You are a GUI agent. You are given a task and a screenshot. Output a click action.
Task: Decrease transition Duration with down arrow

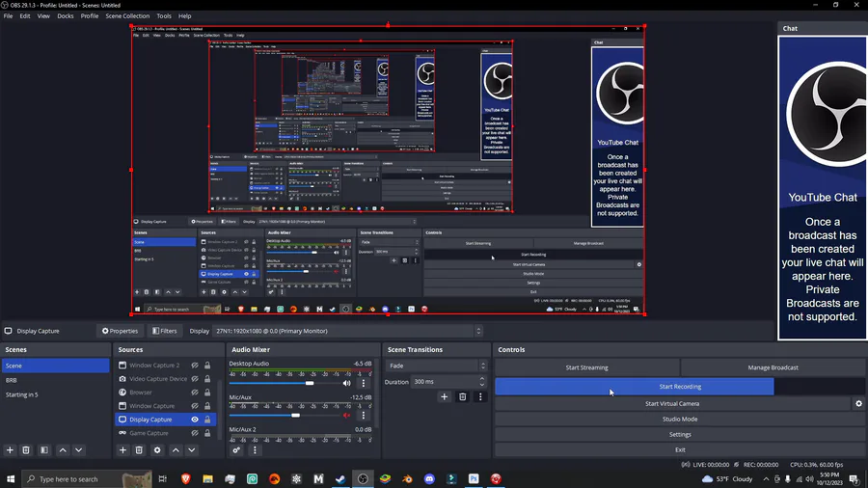481,385
